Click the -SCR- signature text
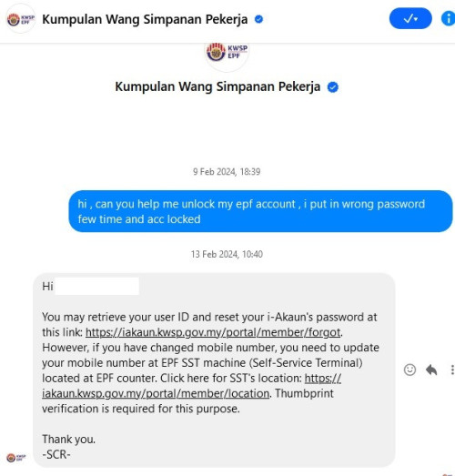The width and height of the screenshot is (455, 476). click(56, 454)
